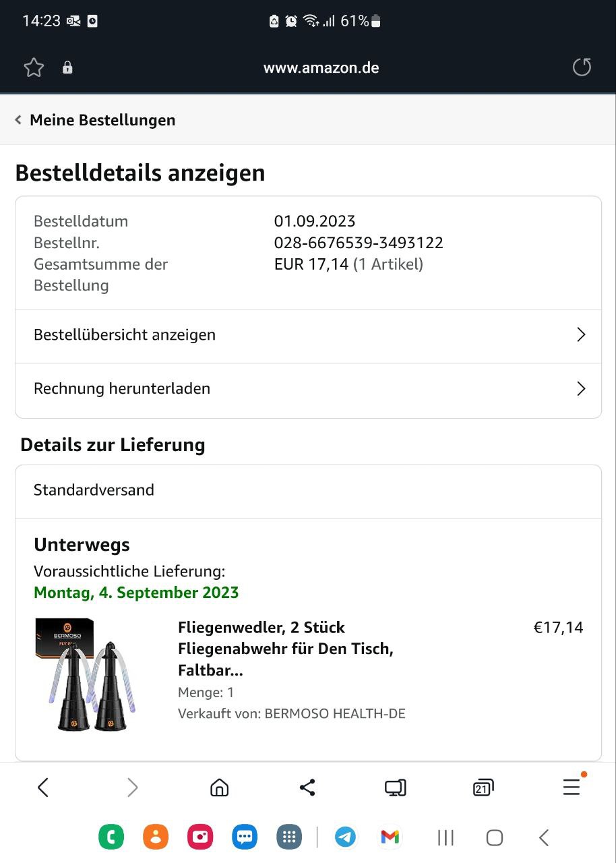This screenshot has width=616, height=863.
Task: Open the Phone dialer app
Action: 111,837
